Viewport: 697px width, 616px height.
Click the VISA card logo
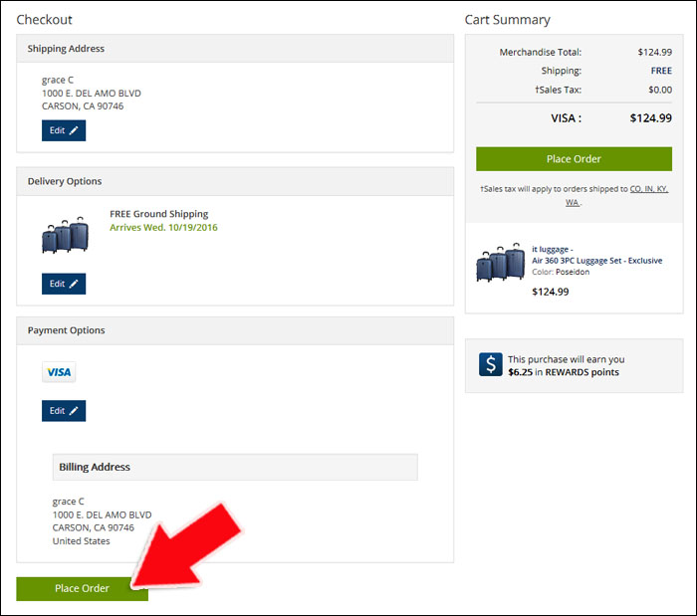click(x=59, y=372)
